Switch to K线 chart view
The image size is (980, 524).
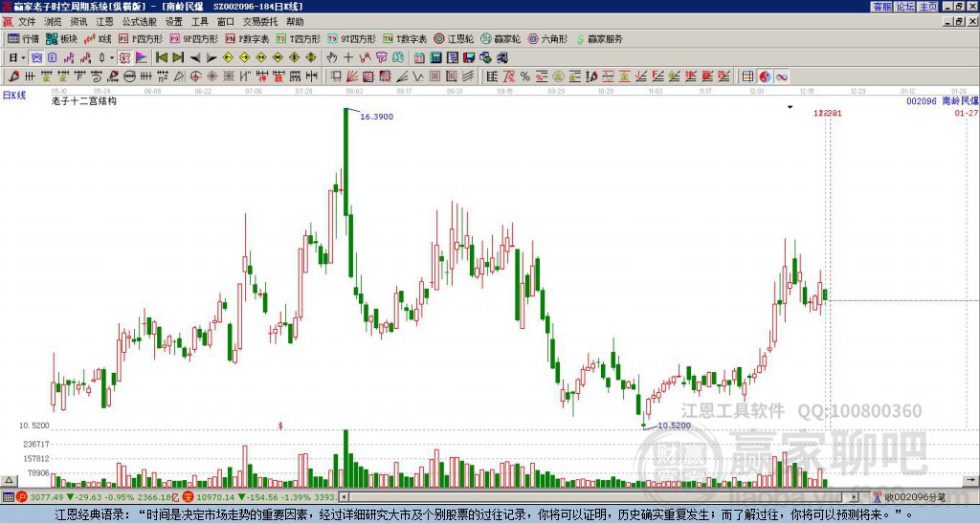click(99, 38)
